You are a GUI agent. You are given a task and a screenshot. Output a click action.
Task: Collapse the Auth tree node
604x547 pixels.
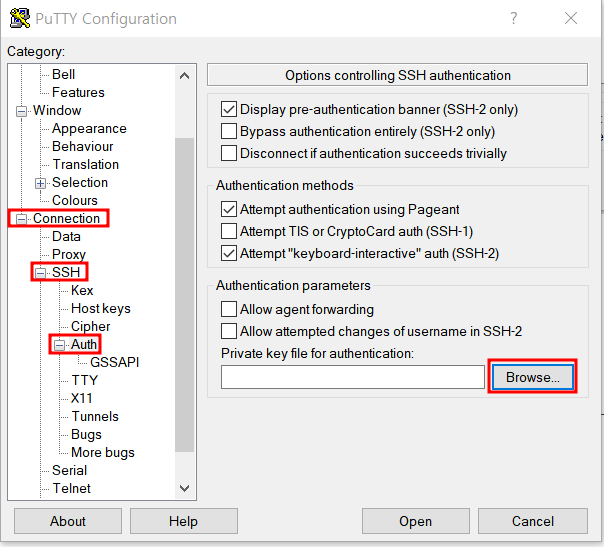point(59,345)
